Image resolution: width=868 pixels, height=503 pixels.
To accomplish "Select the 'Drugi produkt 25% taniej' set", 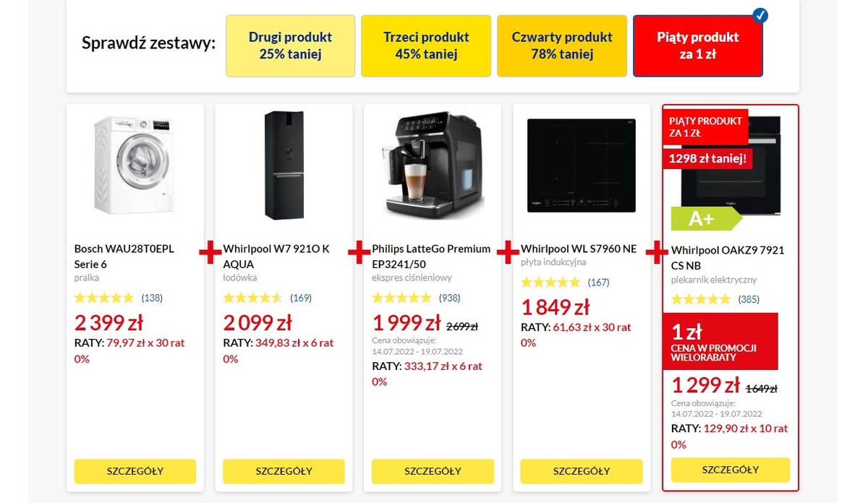I will 290,46.
